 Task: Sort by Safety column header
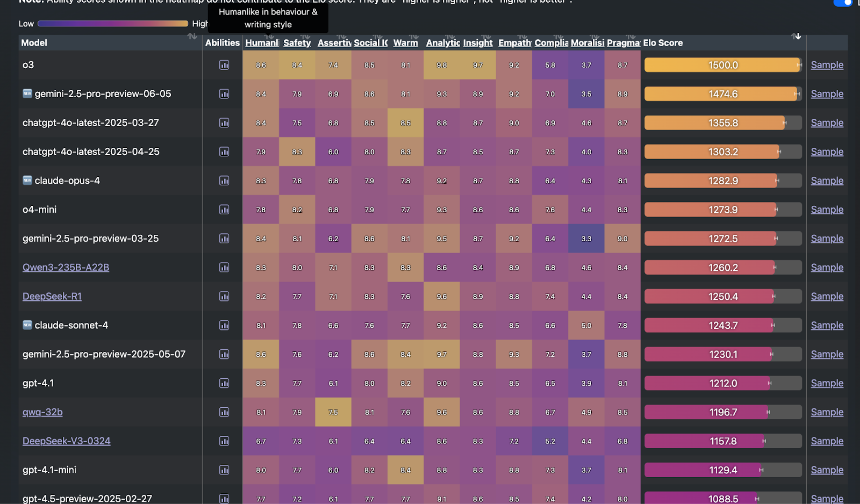(x=297, y=43)
